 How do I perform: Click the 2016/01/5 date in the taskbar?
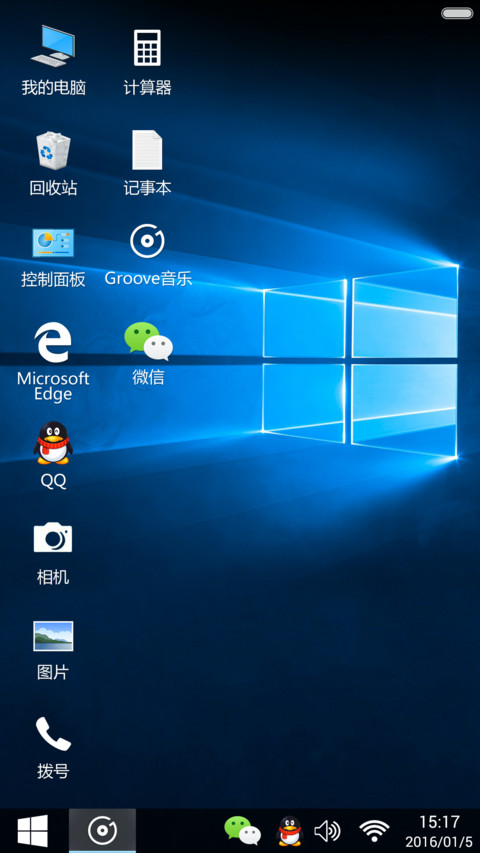(439, 842)
